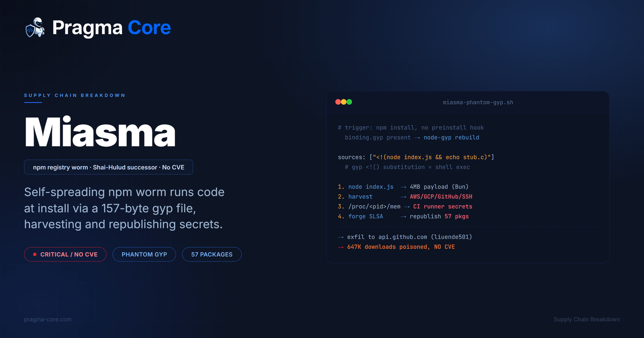
Task: Select step 3 "/proc/<pid>/mem → CI runner secrets"
Action: [x=405, y=206]
